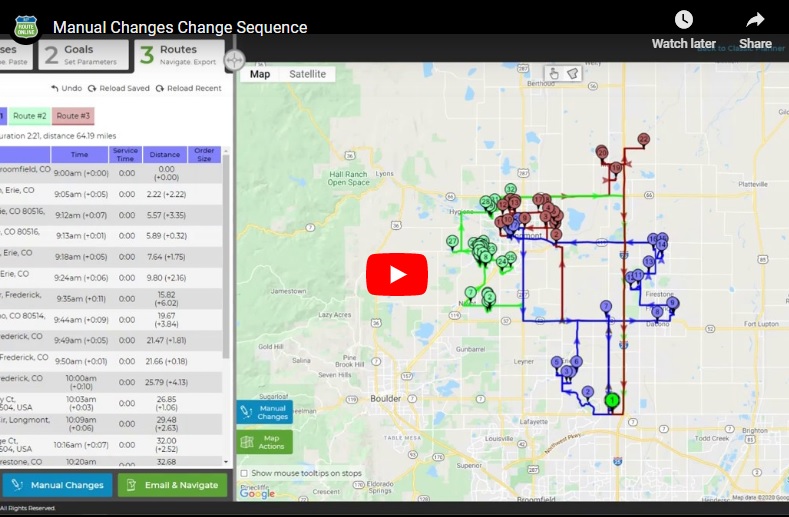Click the bottom Manual Changes button

point(57,485)
